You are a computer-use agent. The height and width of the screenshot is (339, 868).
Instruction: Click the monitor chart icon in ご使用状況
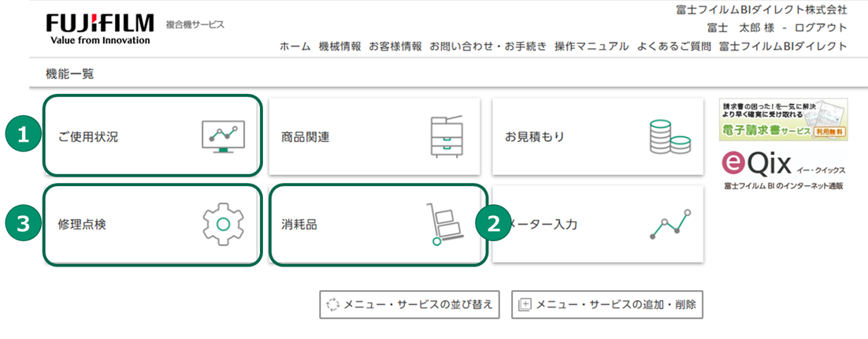click(223, 136)
